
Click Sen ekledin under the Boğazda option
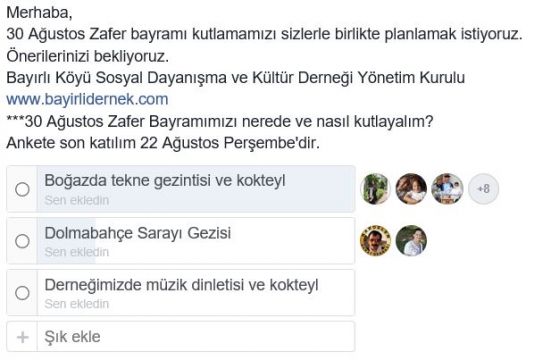(x=77, y=200)
